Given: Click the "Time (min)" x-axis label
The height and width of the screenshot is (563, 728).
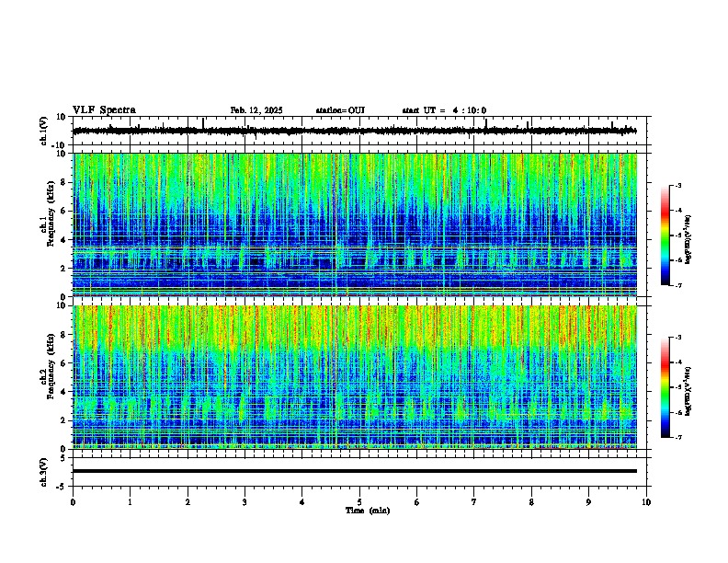Looking at the screenshot, I should point(368,511).
